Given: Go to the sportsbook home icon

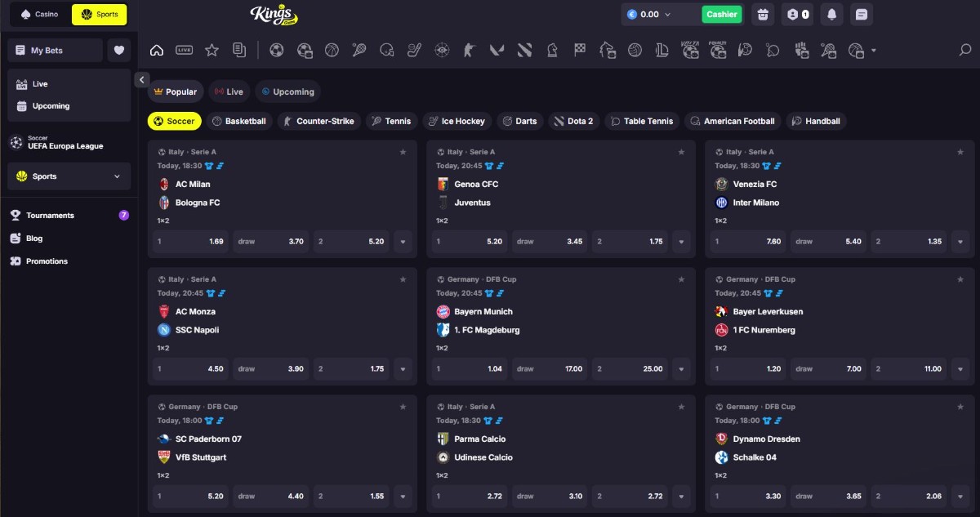Looking at the screenshot, I should pyautogui.click(x=157, y=50).
